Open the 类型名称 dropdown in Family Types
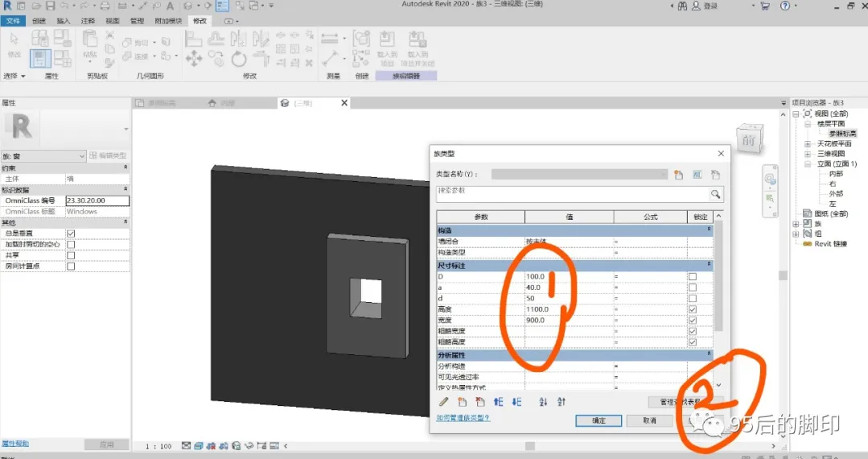Screen dimensions: 868x459 [579, 174]
